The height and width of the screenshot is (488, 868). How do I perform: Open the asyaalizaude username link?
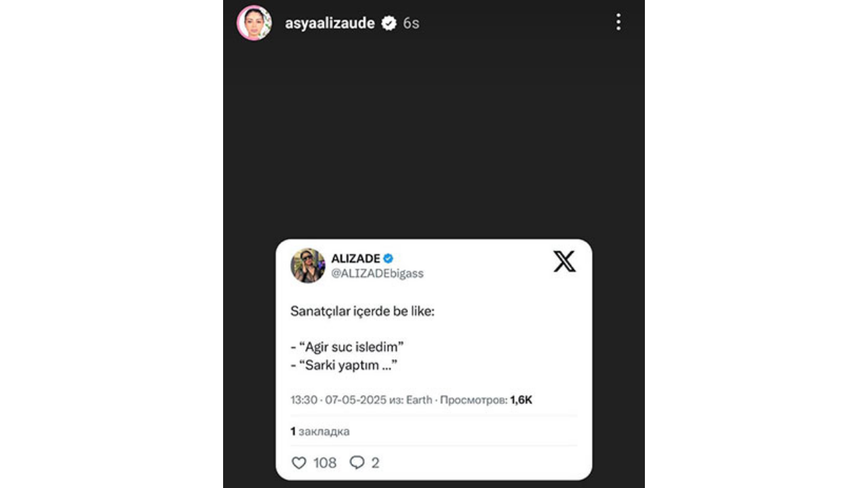pyautogui.click(x=330, y=23)
